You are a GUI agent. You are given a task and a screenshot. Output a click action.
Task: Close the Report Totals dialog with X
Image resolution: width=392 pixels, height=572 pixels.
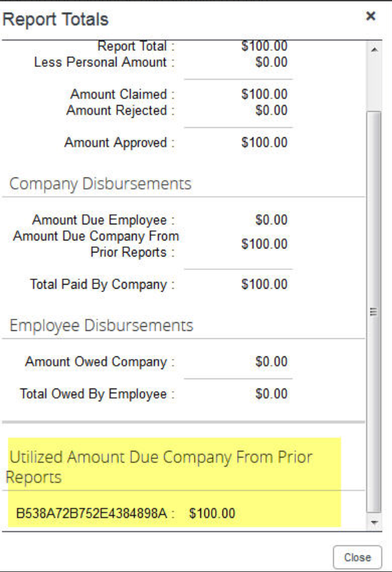coord(371,16)
